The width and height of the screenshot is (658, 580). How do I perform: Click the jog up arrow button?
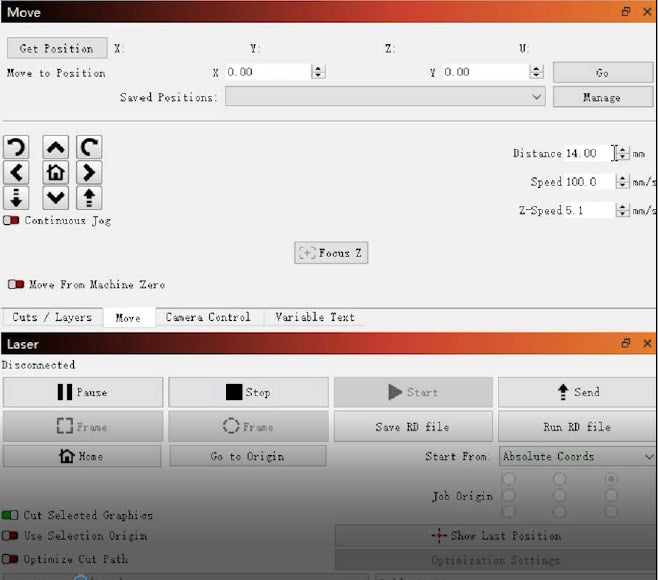(57, 148)
